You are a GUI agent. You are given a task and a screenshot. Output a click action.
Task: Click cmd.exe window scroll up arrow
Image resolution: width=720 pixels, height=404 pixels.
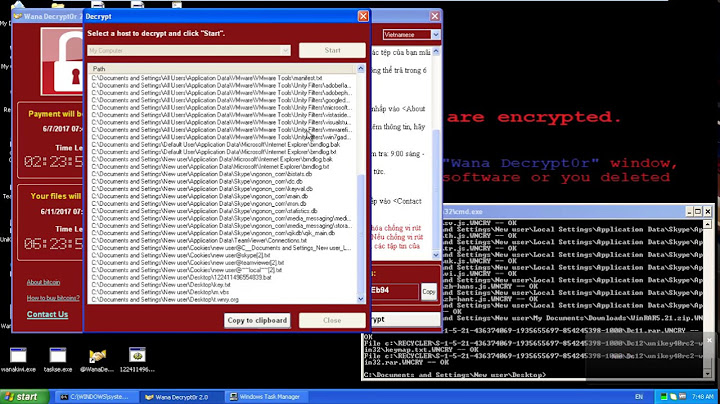708,224
